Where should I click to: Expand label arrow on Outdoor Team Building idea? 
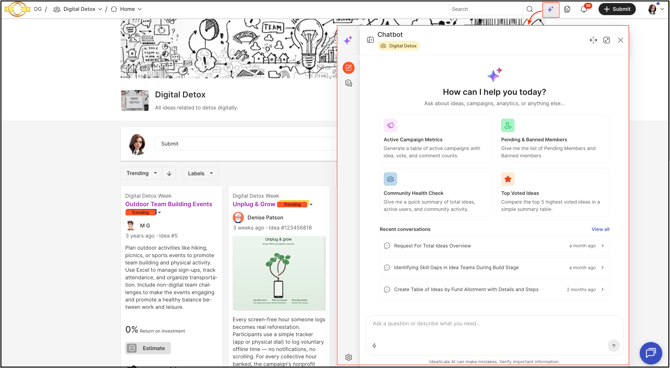tap(159, 213)
